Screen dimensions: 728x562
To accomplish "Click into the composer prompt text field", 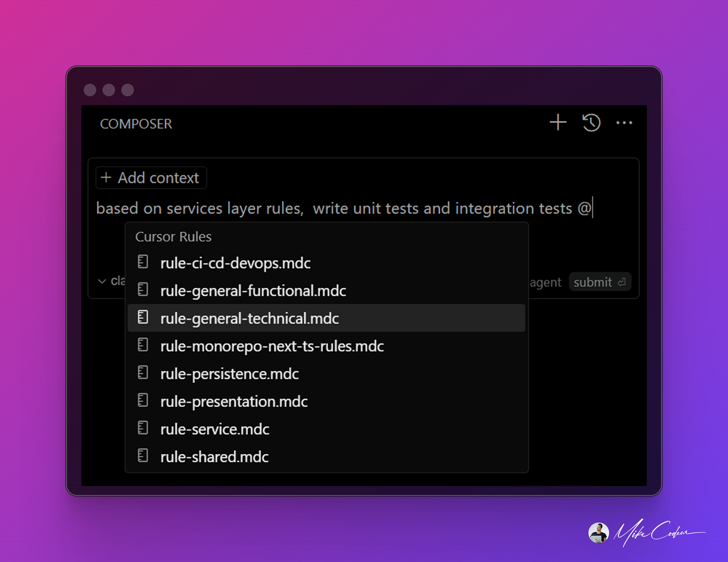I will (x=364, y=208).
